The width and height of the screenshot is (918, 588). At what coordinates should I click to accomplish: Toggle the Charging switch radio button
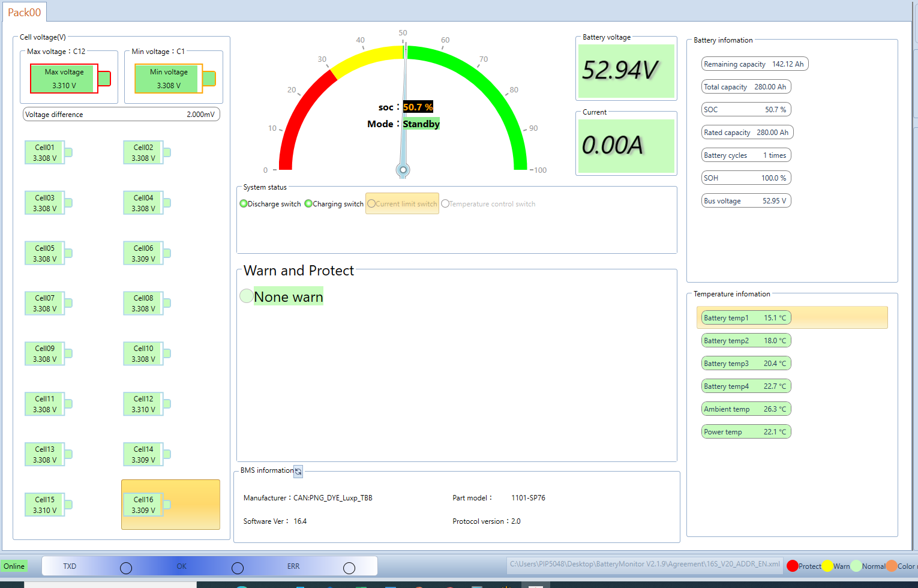(308, 204)
